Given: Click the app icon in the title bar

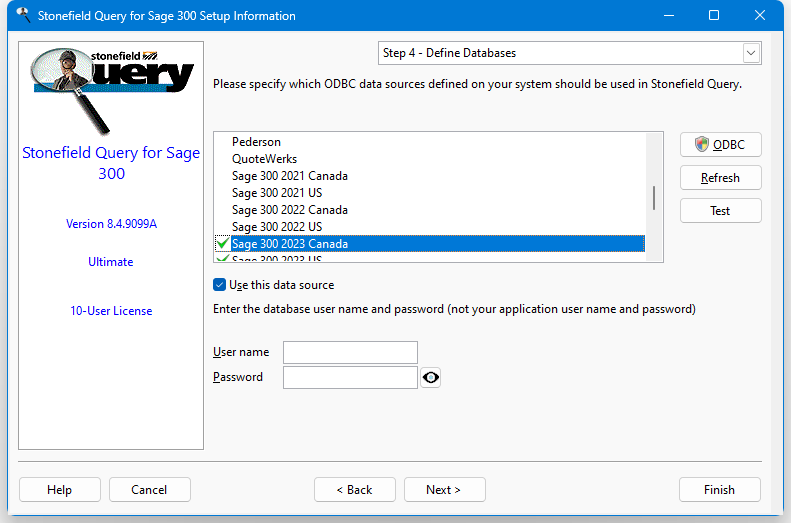Looking at the screenshot, I should point(23,15).
